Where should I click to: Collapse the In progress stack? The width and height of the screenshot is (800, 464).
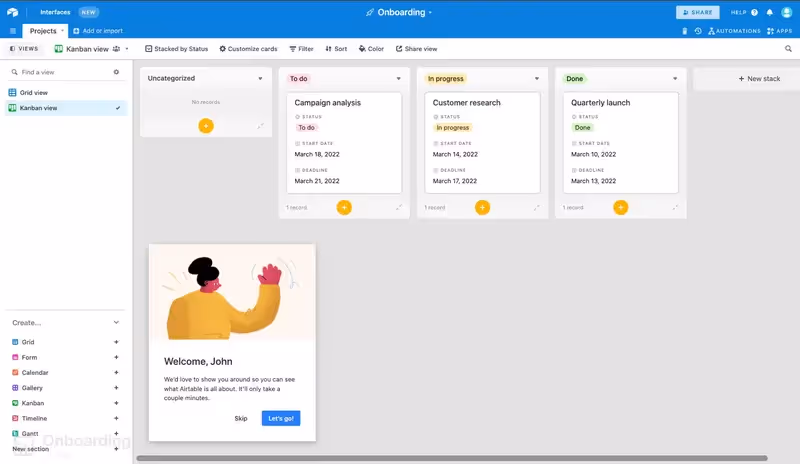[x=537, y=207]
